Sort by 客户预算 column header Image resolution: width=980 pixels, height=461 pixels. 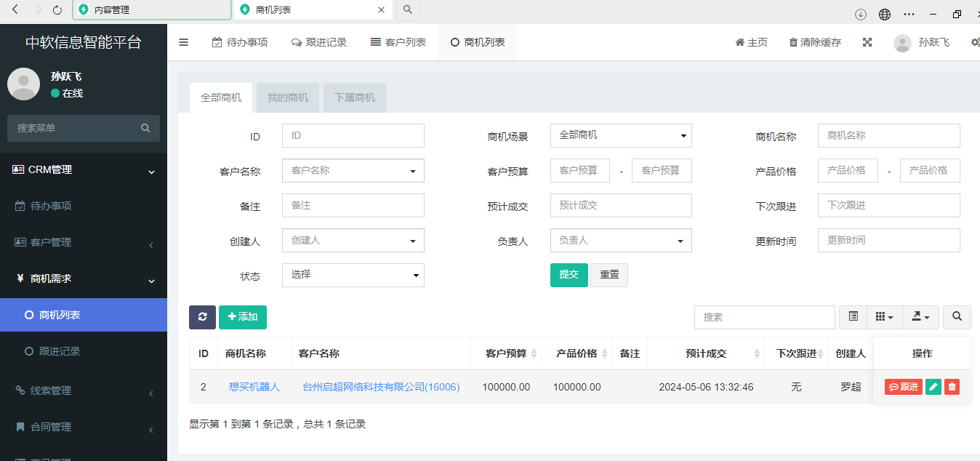click(x=506, y=353)
